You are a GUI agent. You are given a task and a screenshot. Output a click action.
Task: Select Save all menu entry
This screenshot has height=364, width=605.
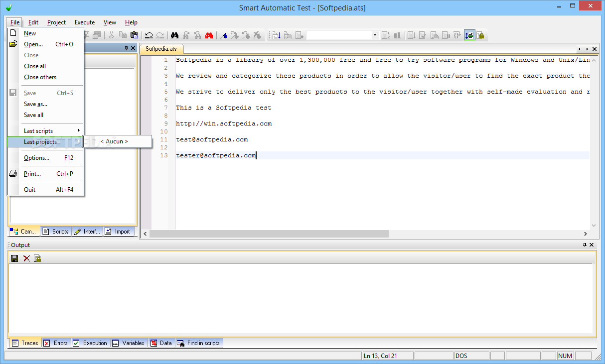click(x=45, y=115)
